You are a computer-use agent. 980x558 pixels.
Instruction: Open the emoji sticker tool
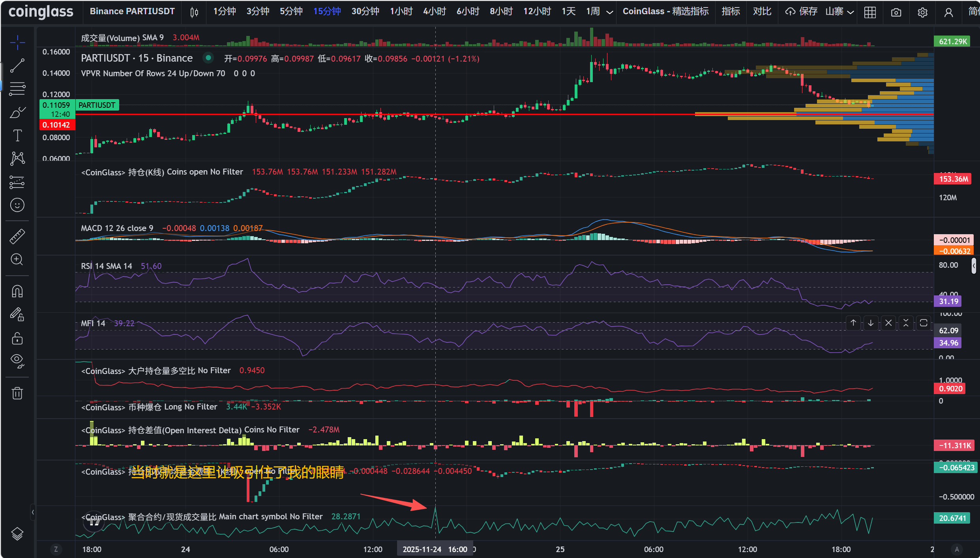(x=17, y=205)
